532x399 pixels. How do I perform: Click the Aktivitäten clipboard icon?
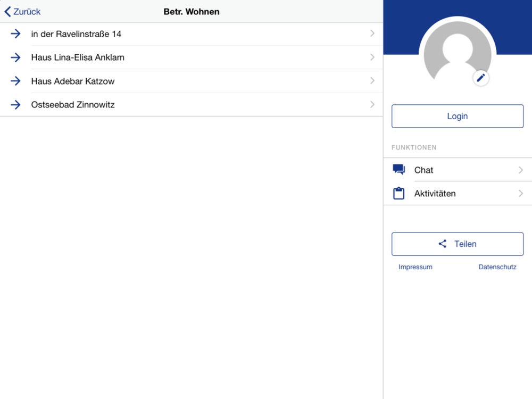pyautogui.click(x=398, y=194)
